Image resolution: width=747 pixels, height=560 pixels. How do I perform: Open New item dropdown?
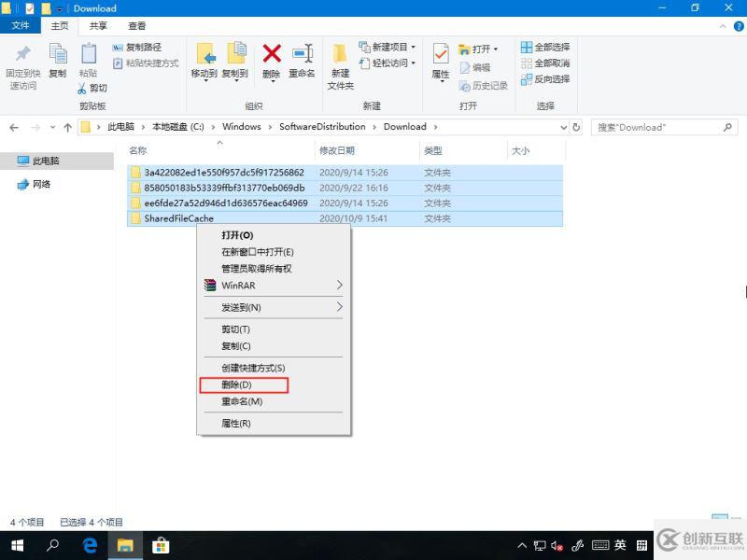387,48
